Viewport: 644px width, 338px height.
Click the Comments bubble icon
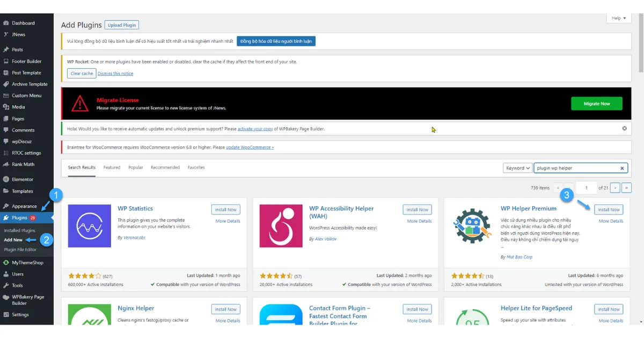6,130
